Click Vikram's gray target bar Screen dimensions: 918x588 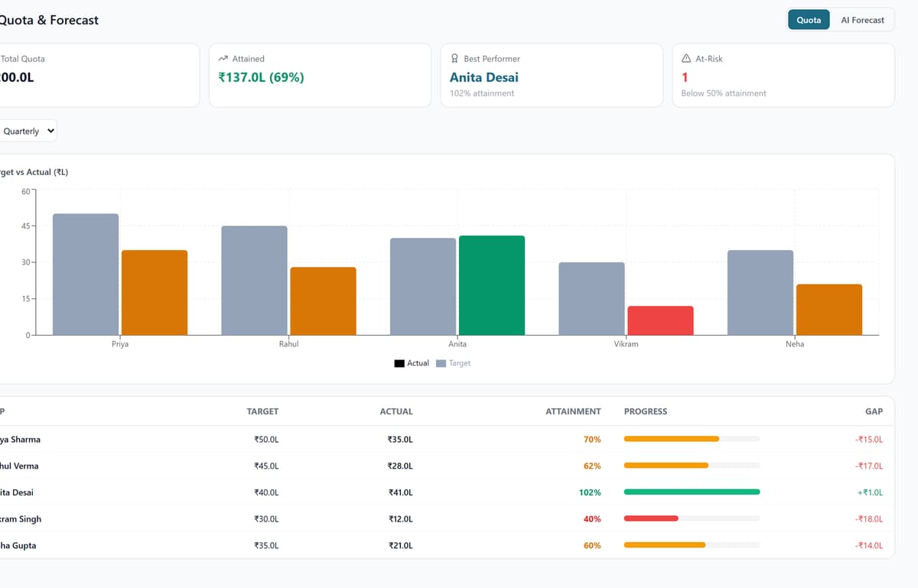pos(591,299)
